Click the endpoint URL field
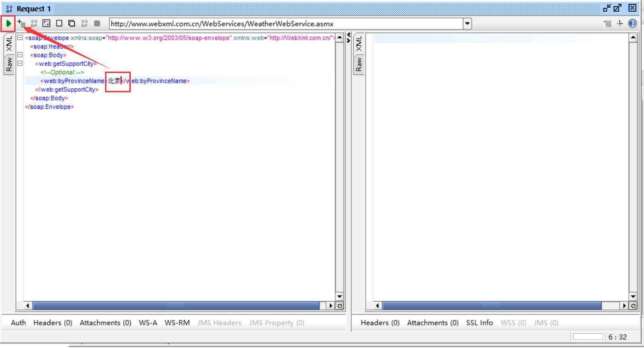 click(x=286, y=23)
